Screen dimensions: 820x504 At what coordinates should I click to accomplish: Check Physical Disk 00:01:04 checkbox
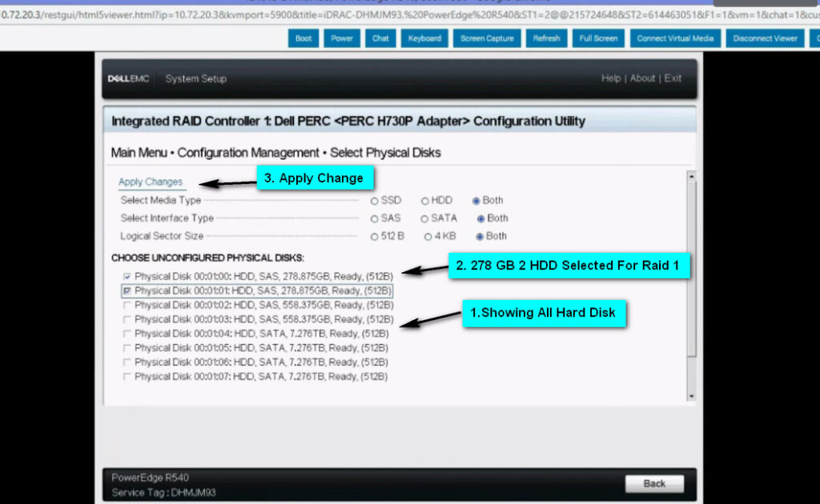tap(127, 334)
